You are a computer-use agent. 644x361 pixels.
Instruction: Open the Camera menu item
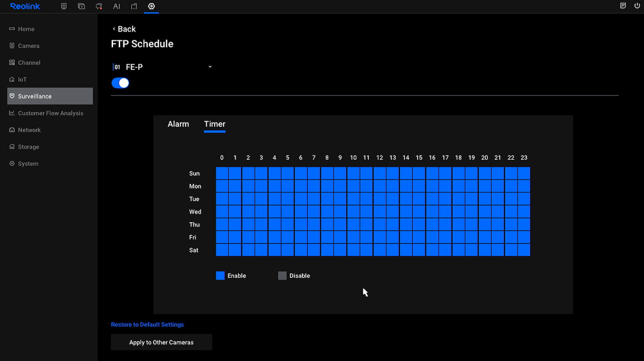click(50, 46)
